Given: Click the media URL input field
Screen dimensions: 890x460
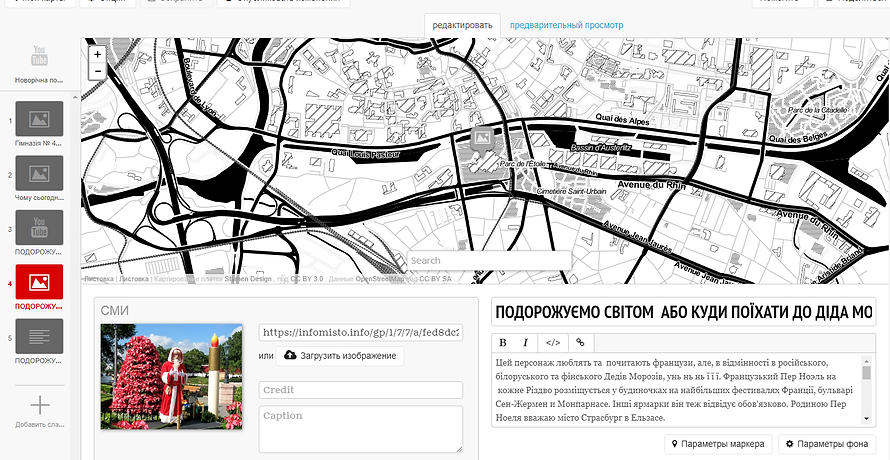Looking at the screenshot, I should (361, 332).
